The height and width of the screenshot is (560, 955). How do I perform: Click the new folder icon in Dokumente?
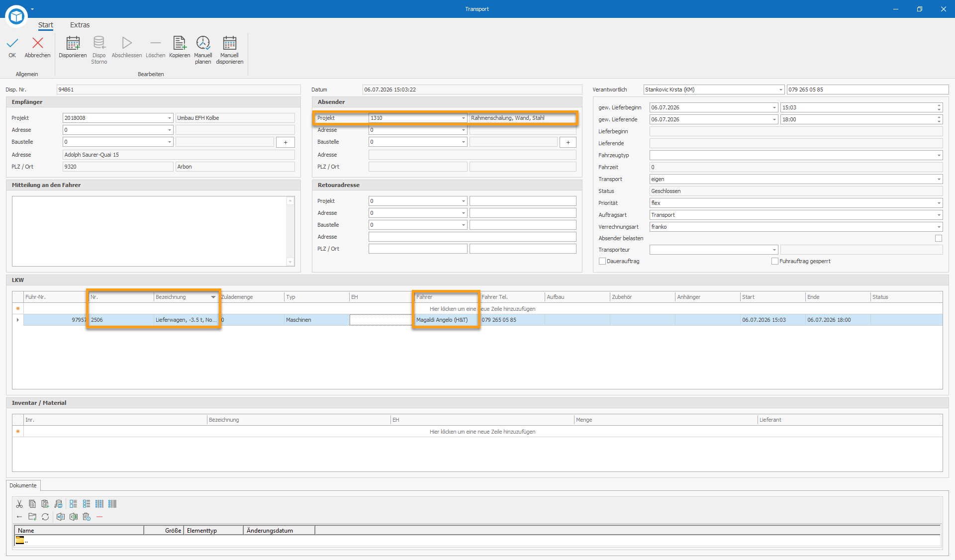tap(32, 517)
